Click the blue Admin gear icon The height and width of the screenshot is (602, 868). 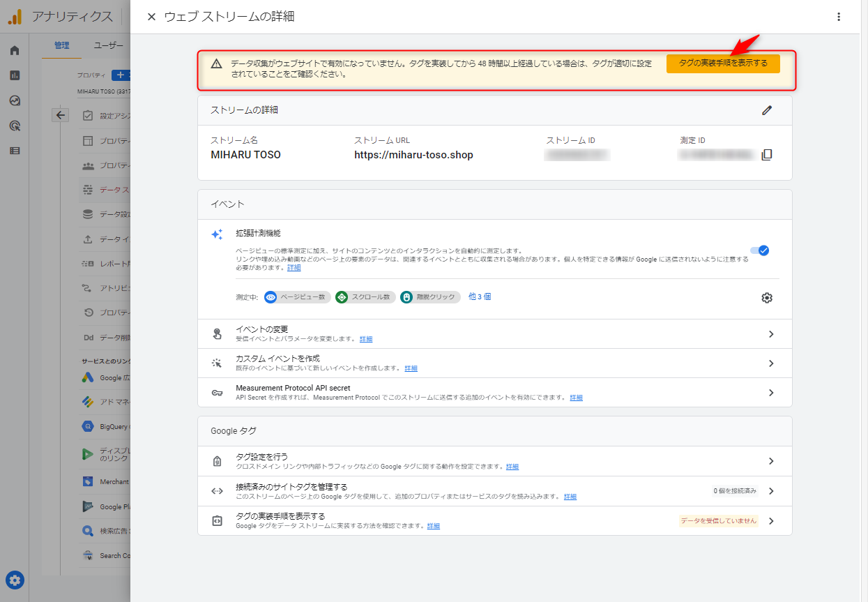click(15, 580)
